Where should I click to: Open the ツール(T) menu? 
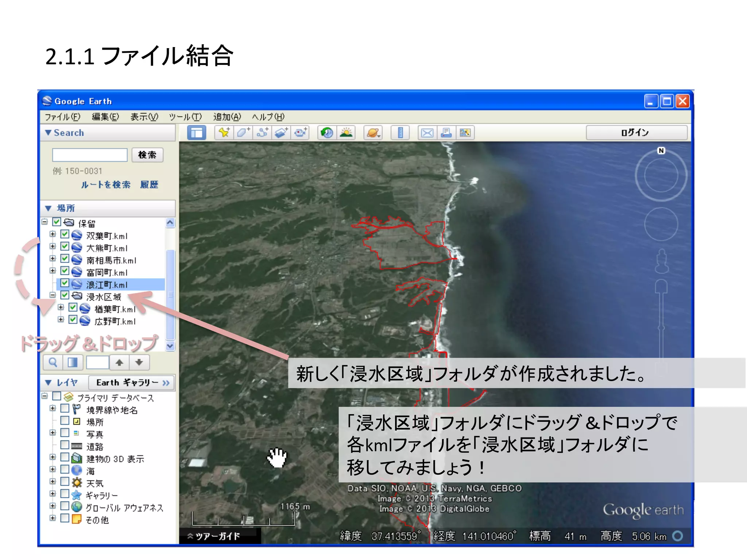pyautogui.click(x=185, y=117)
